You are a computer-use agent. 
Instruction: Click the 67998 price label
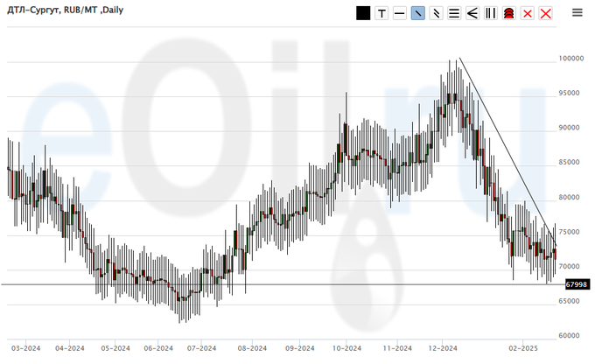pos(576,284)
